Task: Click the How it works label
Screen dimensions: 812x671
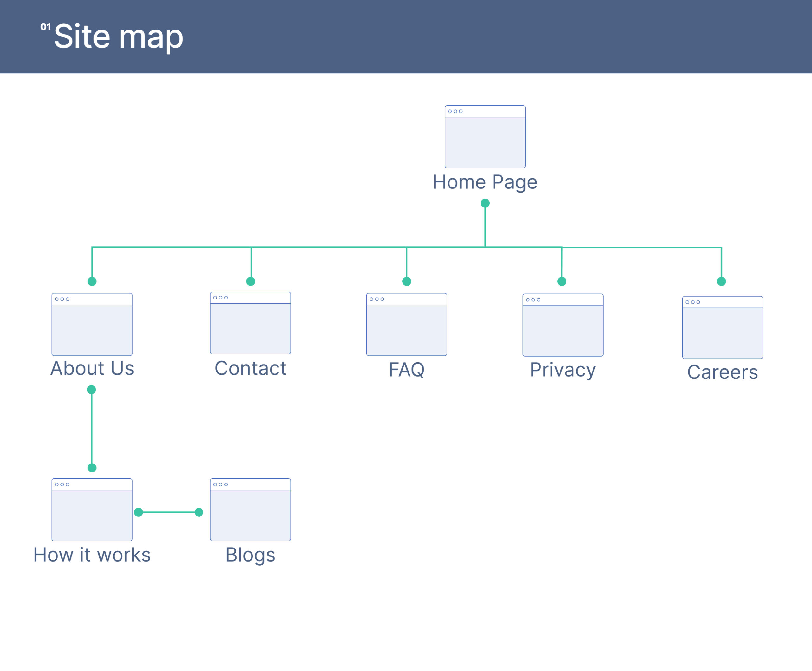Action: tap(92, 555)
